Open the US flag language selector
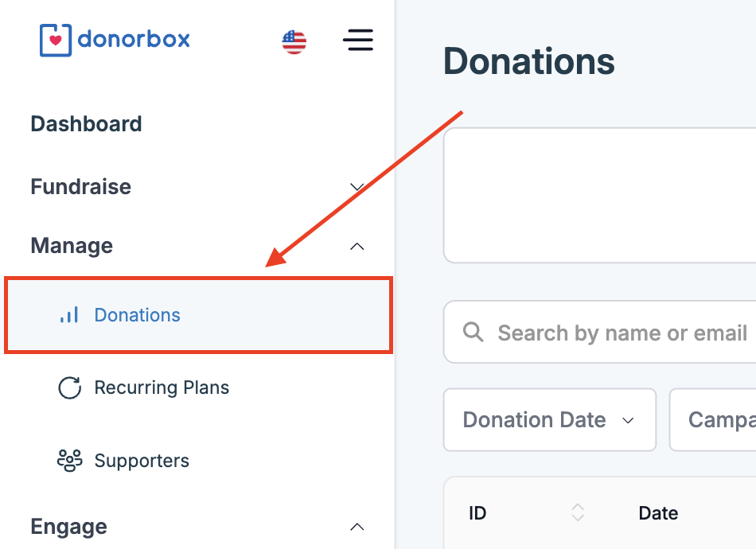756x549 pixels. pos(294,42)
